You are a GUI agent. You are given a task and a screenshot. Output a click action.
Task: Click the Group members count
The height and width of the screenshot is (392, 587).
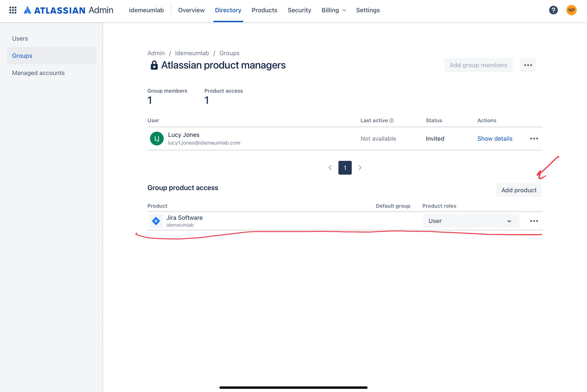click(150, 100)
